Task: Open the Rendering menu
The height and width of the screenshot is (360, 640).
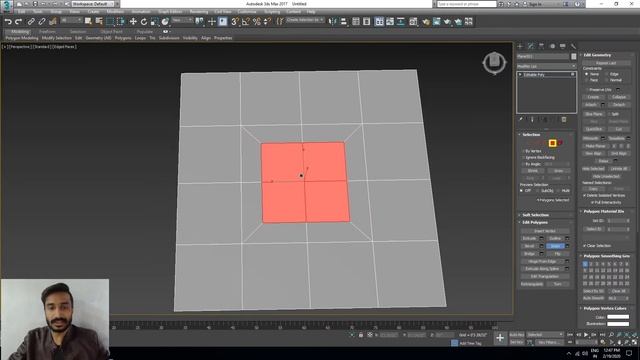Action: tap(199, 12)
